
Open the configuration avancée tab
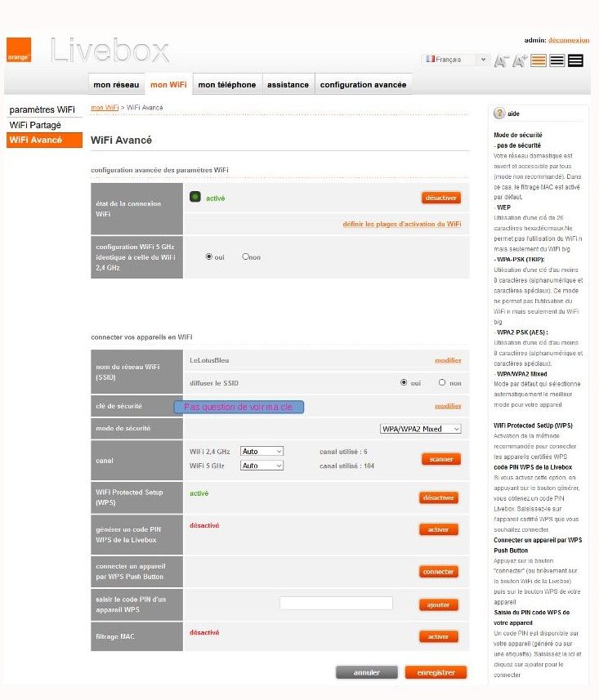pos(363,84)
